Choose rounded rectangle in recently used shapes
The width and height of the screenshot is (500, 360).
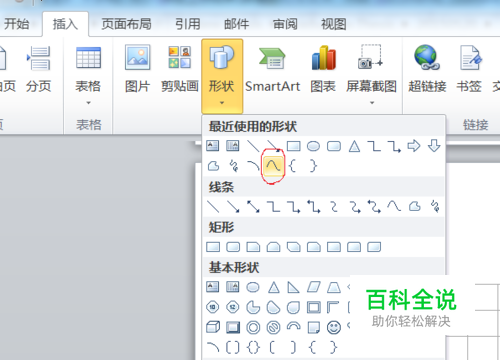tap(334, 146)
